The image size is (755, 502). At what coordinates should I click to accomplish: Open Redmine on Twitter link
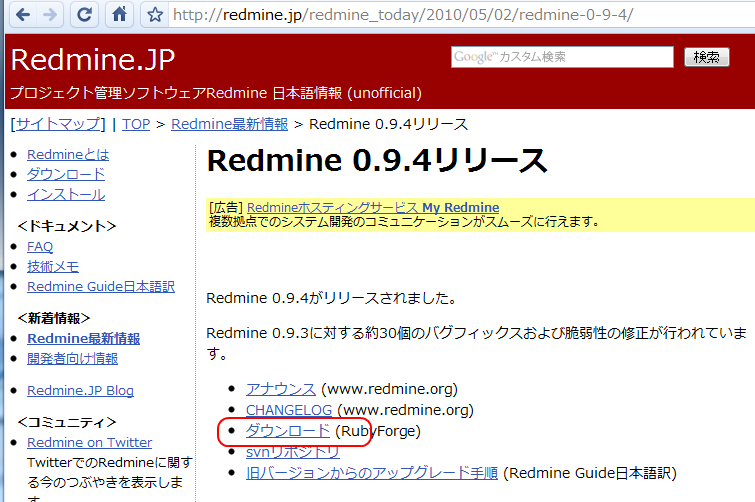(x=90, y=442)
